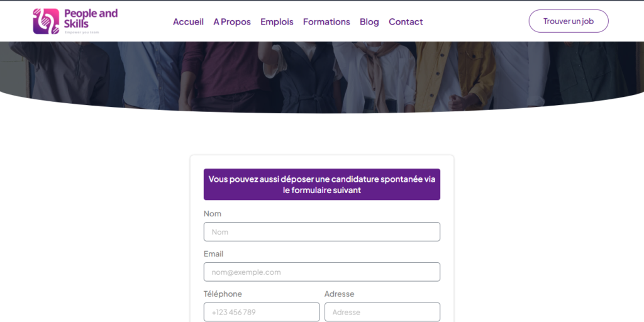Select Contact in the navigation bar
The height and width of the screenshot is (322, 644).
click(406, 21)
